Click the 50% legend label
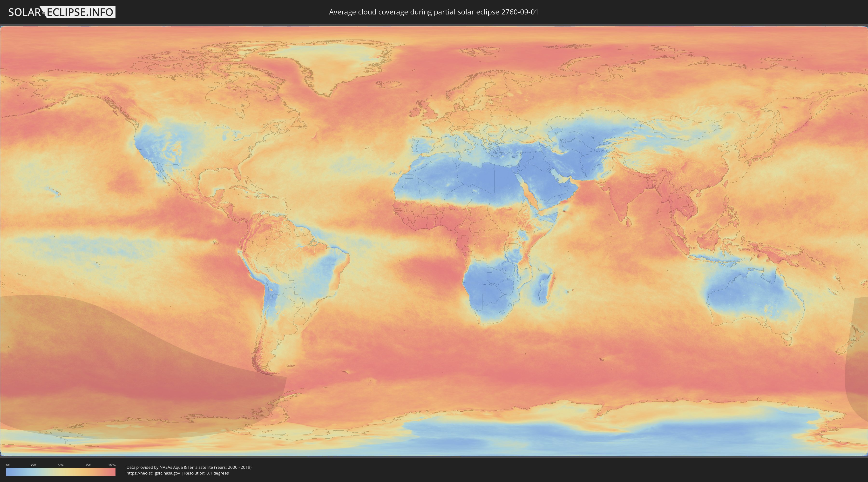The height and width of the screenshot is (482, 868). click(x=61, y=465)
